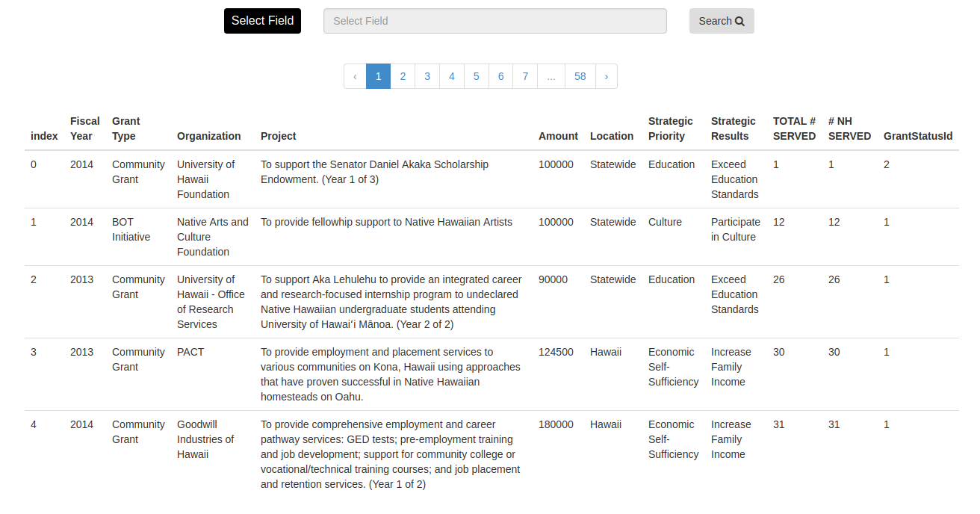This screenshot has height=514, width=980.
Task: Click the Search button with magnifier icon
Action: tap(721, 21)
